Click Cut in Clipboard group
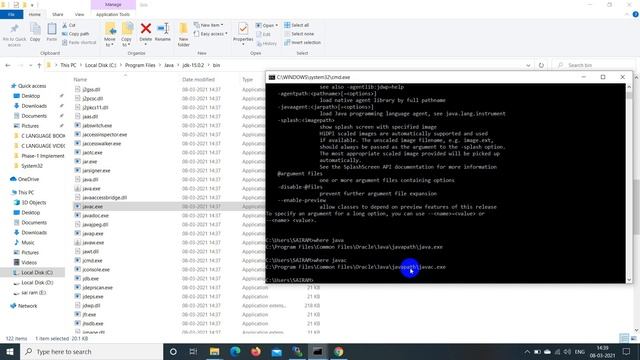The image size is (640, 360). 69,25
